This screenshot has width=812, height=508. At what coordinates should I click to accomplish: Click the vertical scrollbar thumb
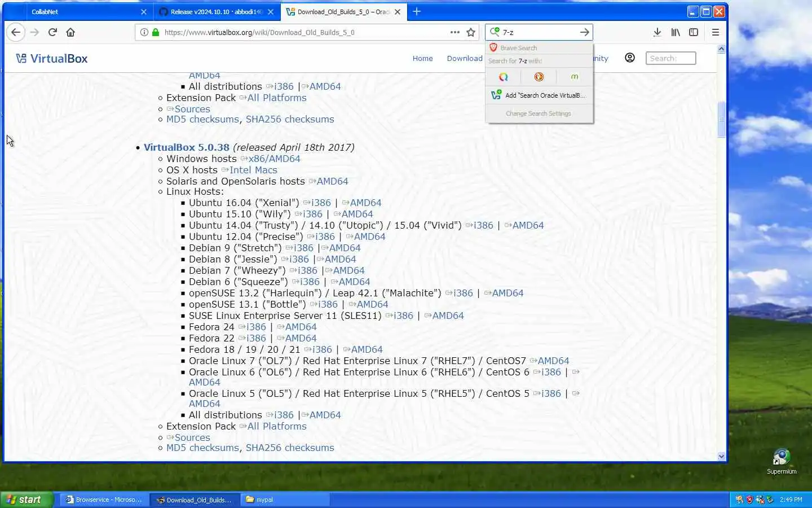tap(721, 119)
